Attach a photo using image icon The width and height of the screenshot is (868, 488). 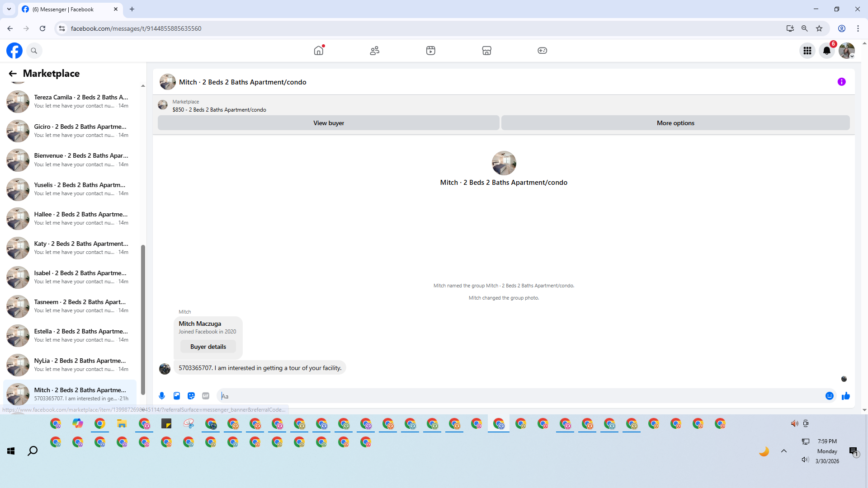coord(177,396)
